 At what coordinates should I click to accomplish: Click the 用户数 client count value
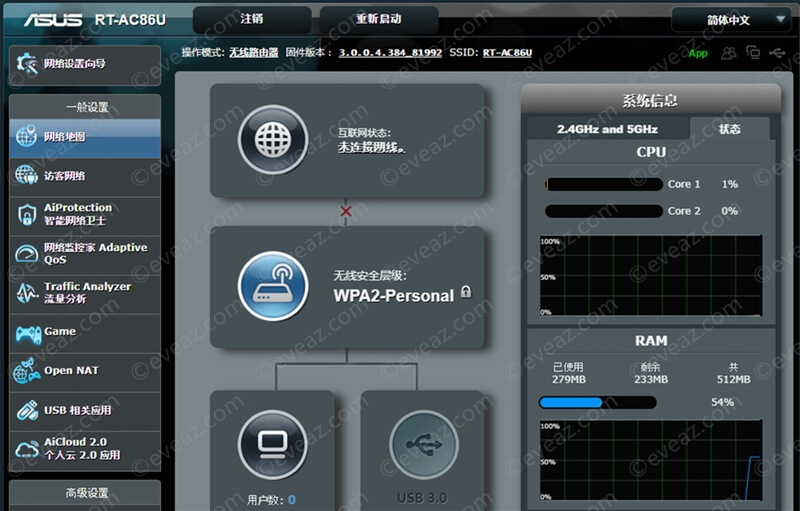[292, 500]
